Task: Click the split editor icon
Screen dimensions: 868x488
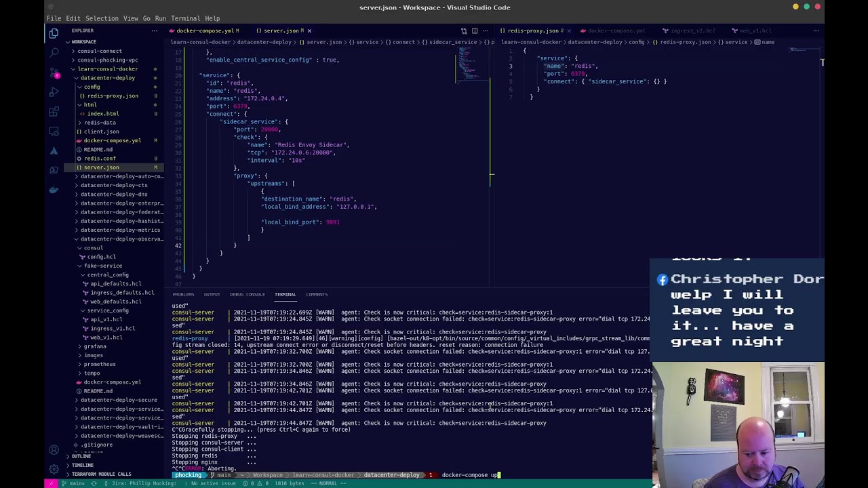Action: pos(475,30)
